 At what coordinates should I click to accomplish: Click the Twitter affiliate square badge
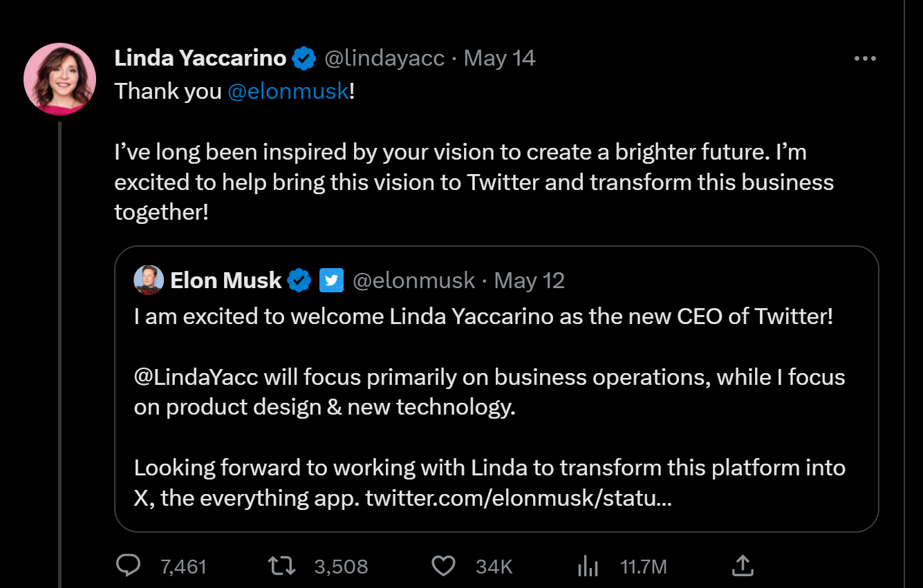[331, 281]
